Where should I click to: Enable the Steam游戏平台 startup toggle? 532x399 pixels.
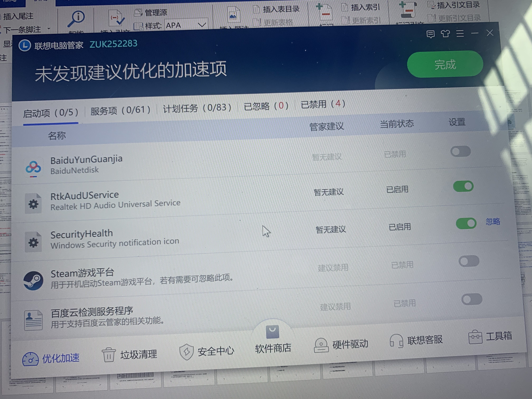(x=469, y=261)
